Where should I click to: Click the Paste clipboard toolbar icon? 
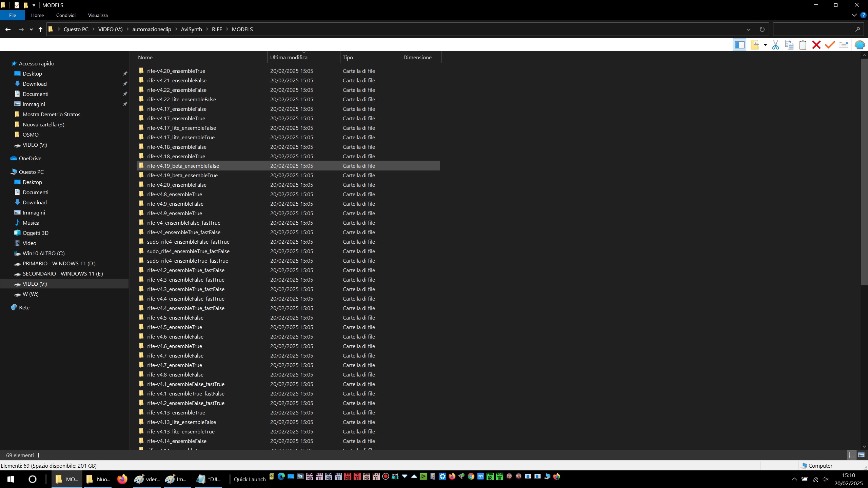803,45
